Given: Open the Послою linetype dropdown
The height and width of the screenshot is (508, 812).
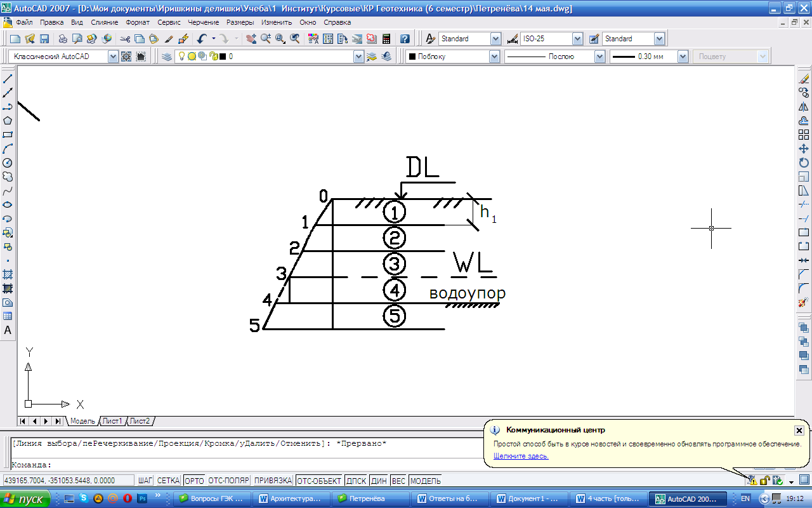Looking at the screenshot, I should click(x=599, y=57).
